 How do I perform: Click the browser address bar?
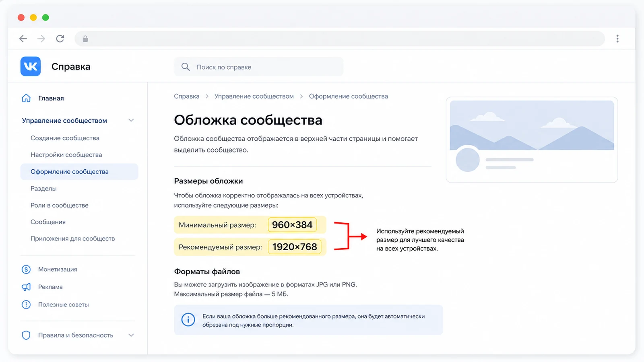click(x=340, y=39)
